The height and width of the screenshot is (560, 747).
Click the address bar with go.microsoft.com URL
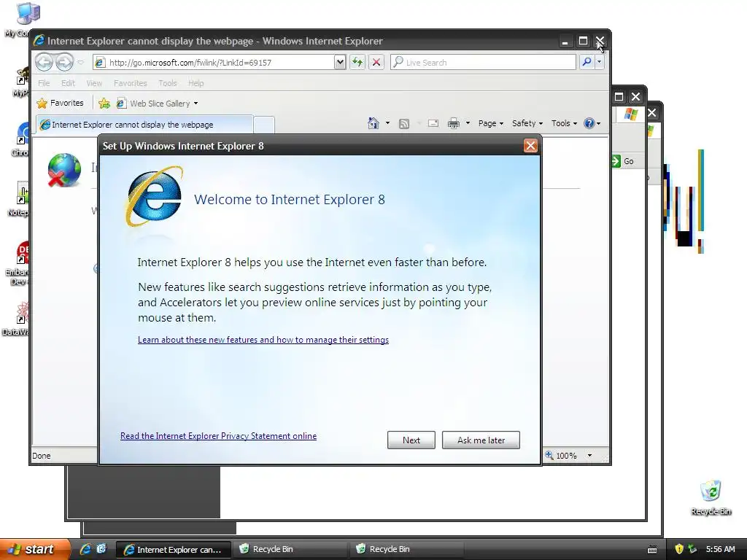(214, 63)
